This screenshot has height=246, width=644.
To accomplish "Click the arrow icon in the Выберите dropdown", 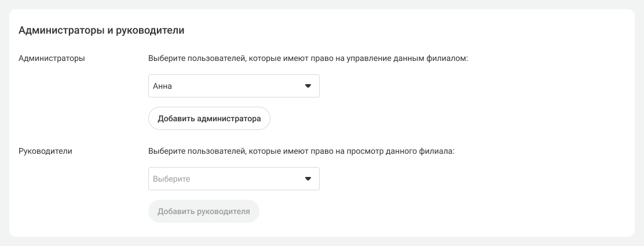I will [308, 179].
